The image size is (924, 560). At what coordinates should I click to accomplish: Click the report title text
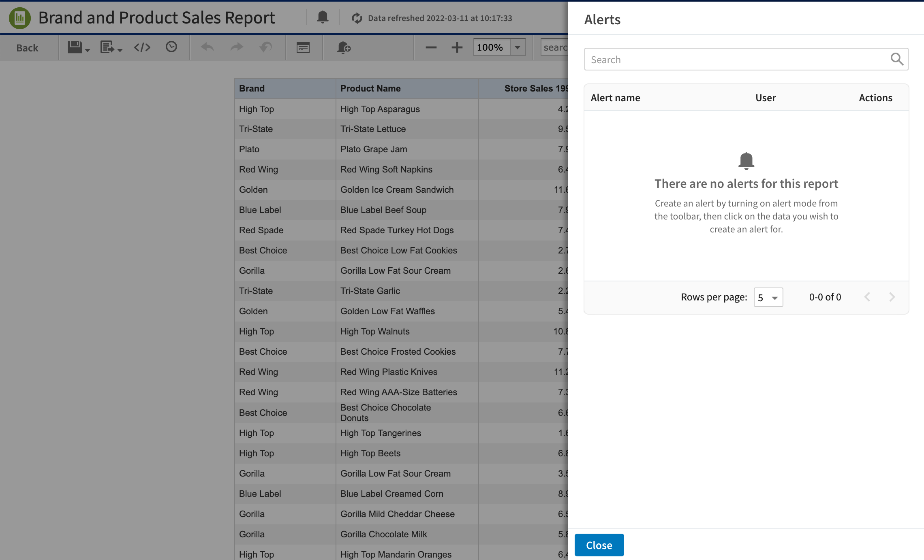click(x=156, y=18)
